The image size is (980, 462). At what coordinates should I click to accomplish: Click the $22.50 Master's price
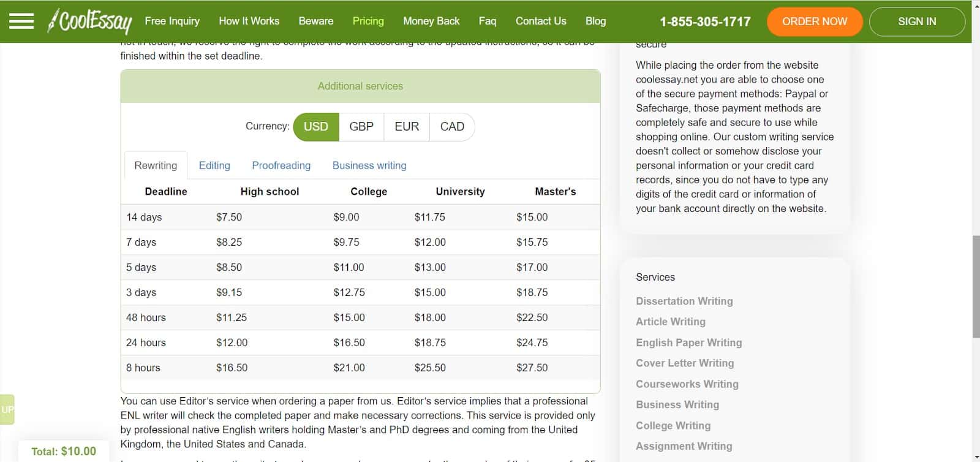532,318
